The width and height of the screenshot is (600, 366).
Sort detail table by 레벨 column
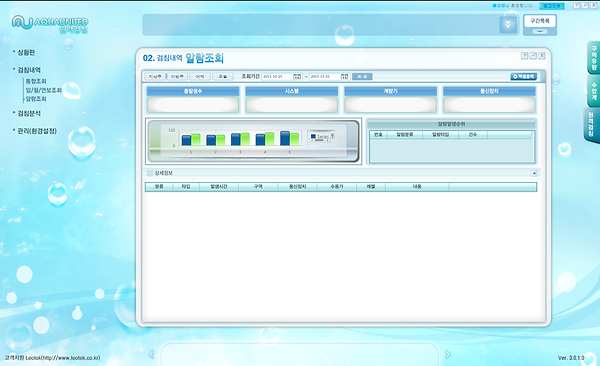click(x=371, y=186)
